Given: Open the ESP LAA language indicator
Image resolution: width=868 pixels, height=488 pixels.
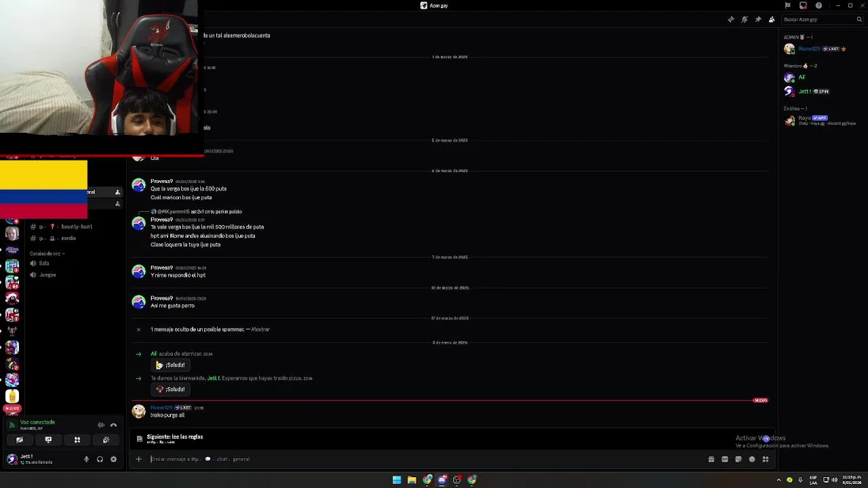Looking at the screenshot, I should (x=813, y=480).
